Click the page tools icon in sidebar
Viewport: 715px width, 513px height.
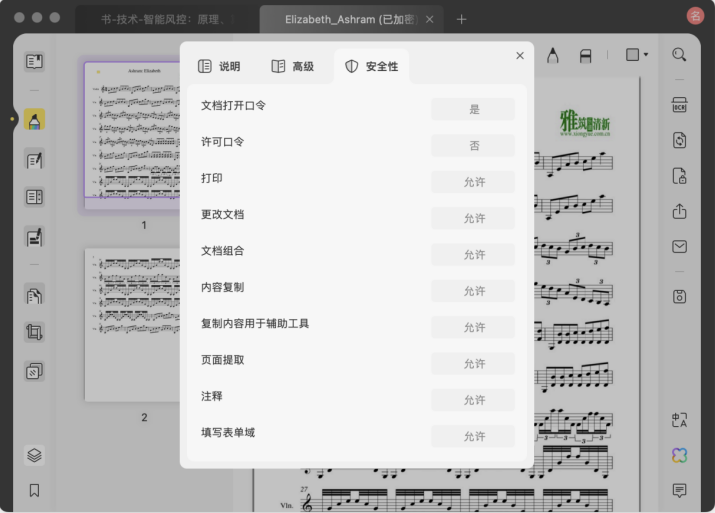pyautogui.click(x=34, y=295)
